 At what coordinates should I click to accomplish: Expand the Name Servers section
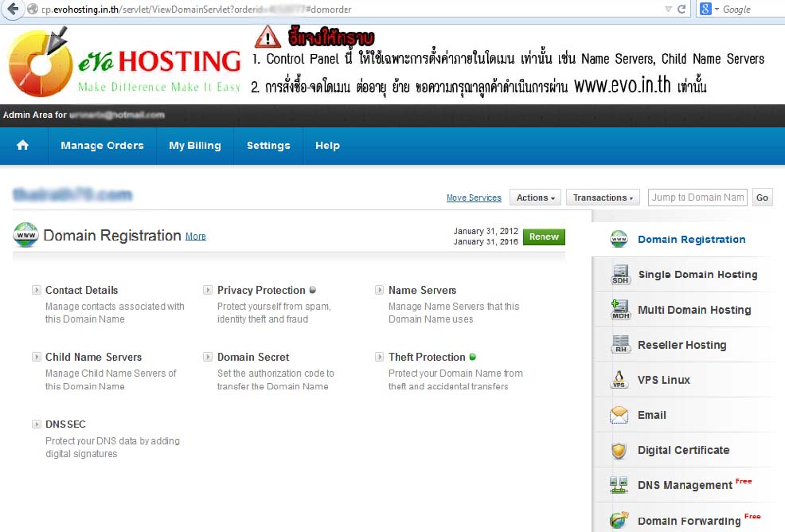click(380, 290)
